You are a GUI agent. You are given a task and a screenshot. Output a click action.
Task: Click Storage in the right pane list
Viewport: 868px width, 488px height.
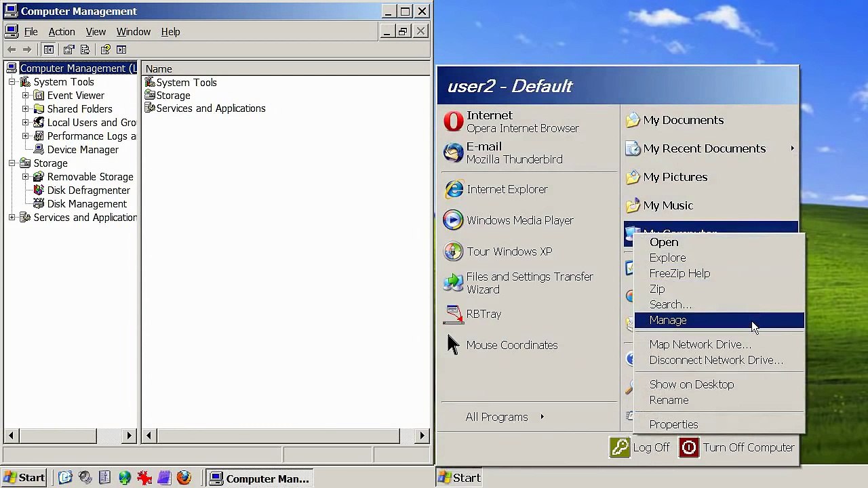click(173, 96)
